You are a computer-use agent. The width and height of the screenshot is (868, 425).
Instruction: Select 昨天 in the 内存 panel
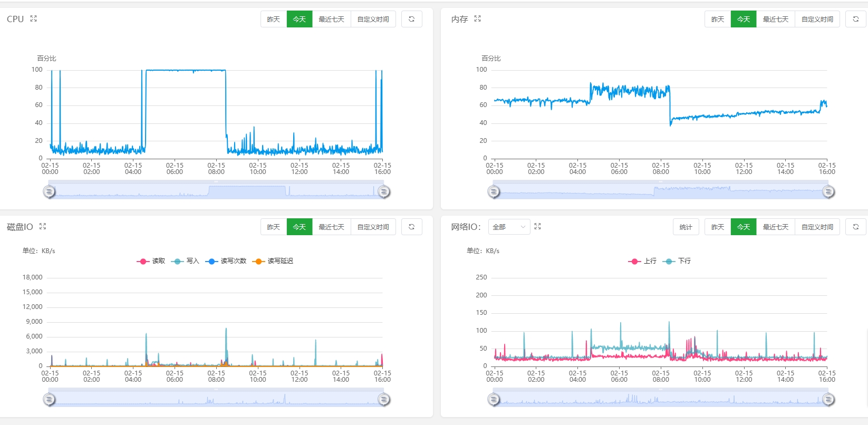click(718, 19)
